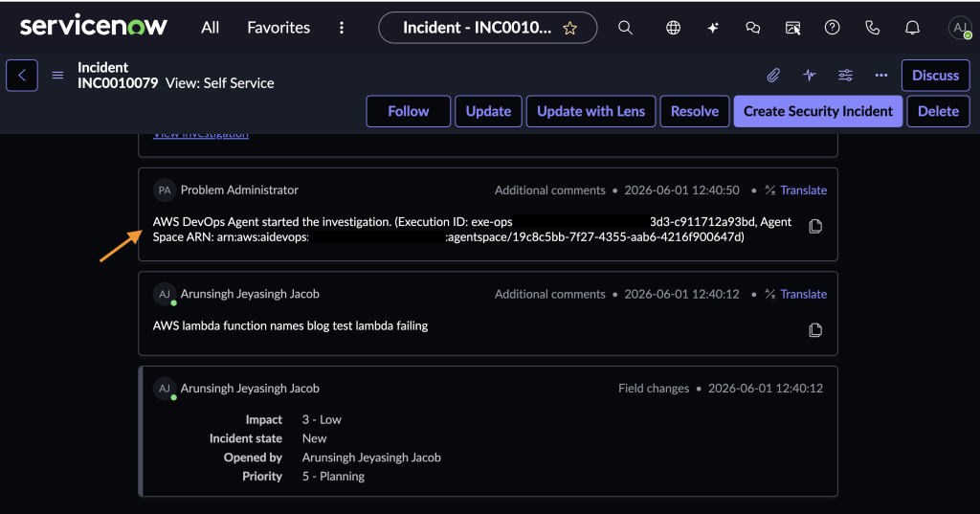Click the Problem Administrator name
Viewport: 980px width, 514px height.
239,190
